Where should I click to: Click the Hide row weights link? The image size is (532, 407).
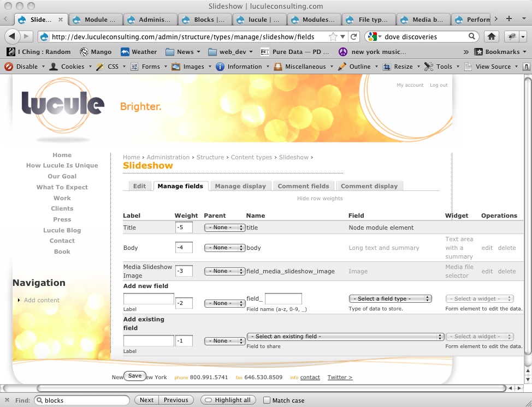320,199
